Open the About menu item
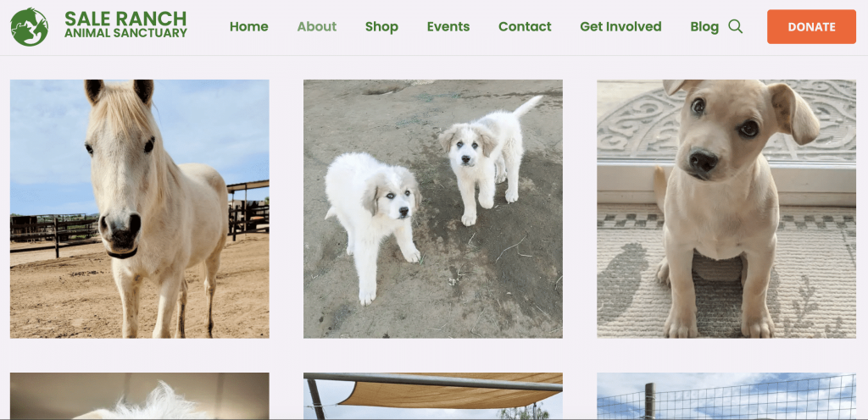This screenshot has width=868, height=420. click(x=317, y=26)
